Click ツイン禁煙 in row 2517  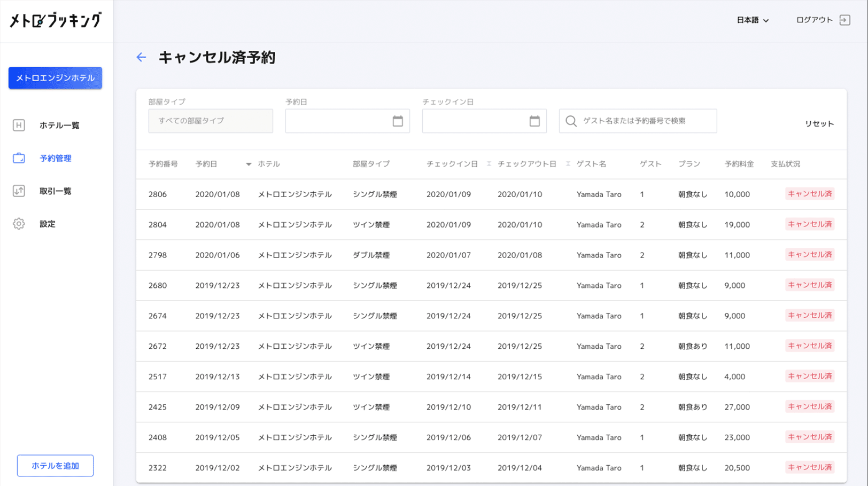click(371, 377)
